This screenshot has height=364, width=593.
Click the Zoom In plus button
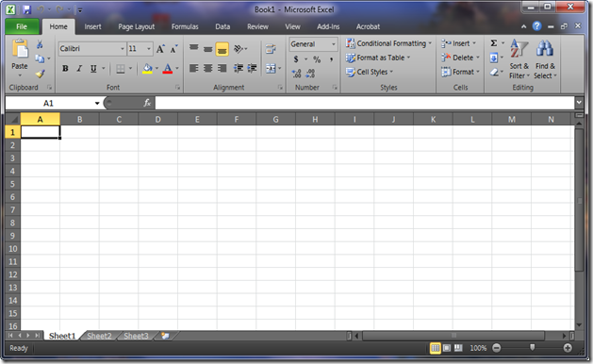(x=568, y=348)
